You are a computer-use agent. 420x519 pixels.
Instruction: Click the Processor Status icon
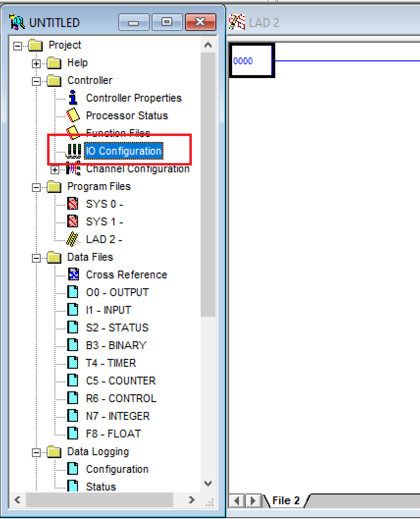pyautogui.click(x=73, y=115)
